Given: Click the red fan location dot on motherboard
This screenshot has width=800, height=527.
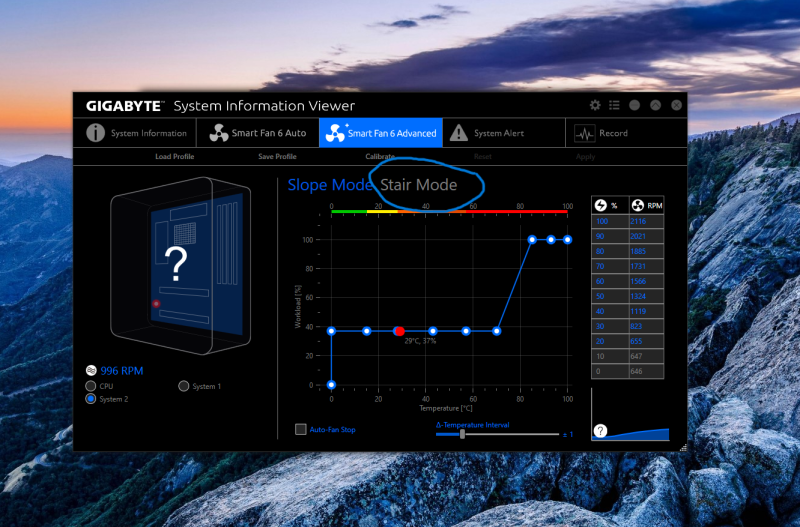Looking at the screenshot, I should click(x=156, y=304).
